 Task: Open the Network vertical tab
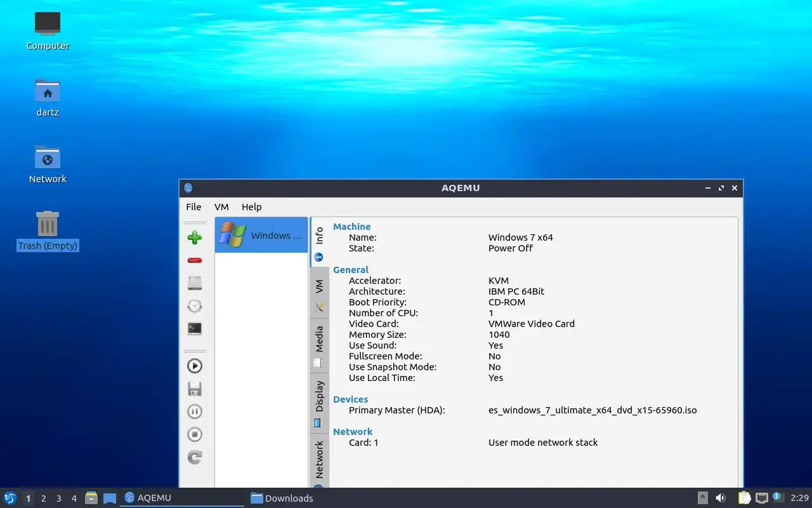[319, 460]
